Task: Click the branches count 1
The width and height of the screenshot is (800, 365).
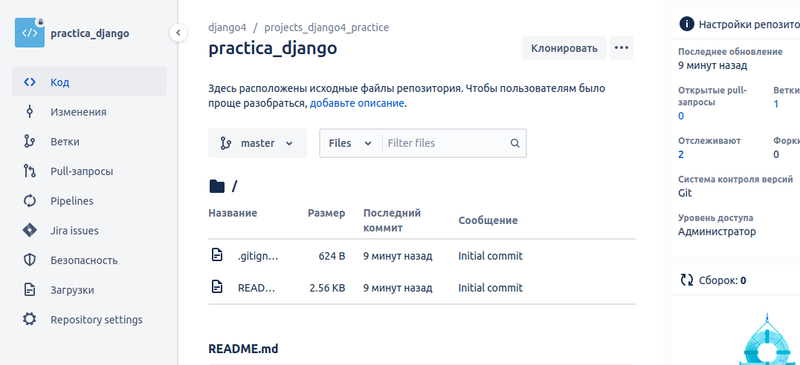Action: point(776,104)
